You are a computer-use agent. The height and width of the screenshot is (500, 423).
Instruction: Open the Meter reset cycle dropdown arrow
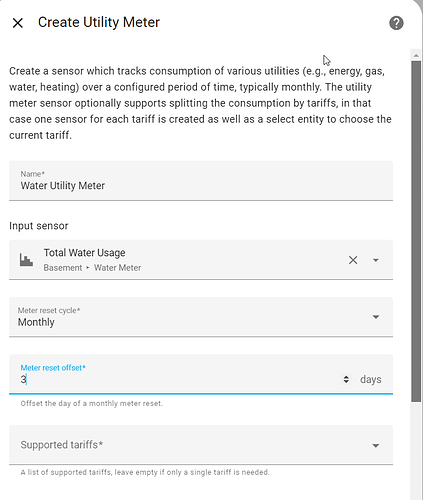point(376,317)
